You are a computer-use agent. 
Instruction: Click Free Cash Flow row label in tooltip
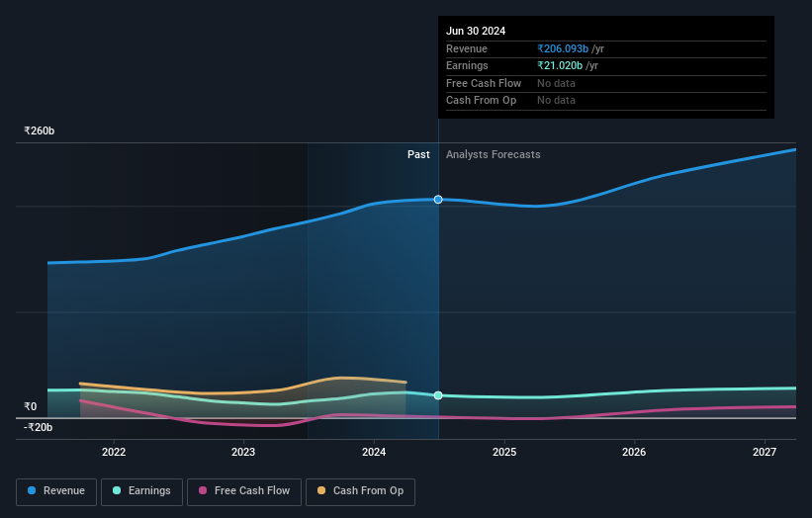[484, 83]
